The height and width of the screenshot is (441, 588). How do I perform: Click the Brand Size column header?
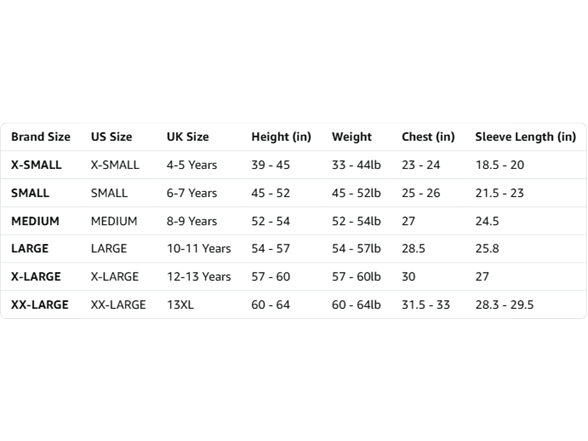pyautogui.click(x=40, y=137)
